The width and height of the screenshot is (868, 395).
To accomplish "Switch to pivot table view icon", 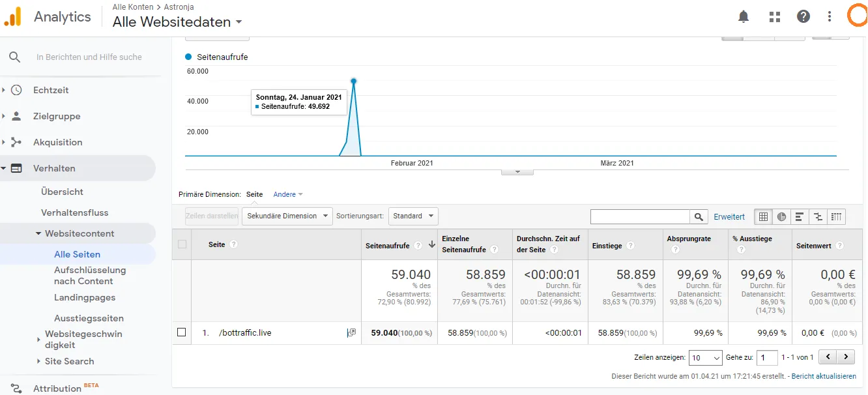I will click(837, 216).
